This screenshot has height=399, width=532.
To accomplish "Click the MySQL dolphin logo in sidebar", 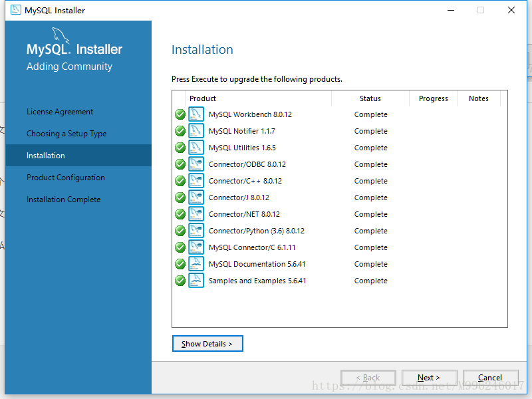I will point(61,35).
